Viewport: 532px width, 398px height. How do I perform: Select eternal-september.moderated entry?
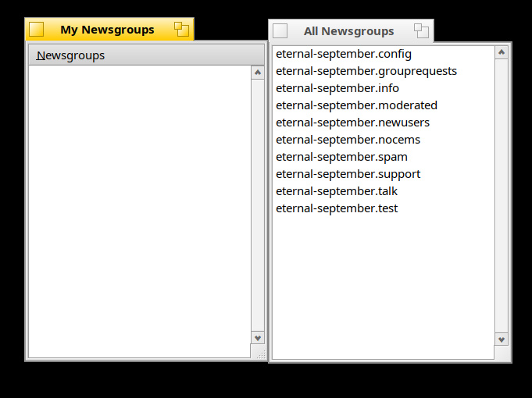pyautogui.click(x=356, y=105)
